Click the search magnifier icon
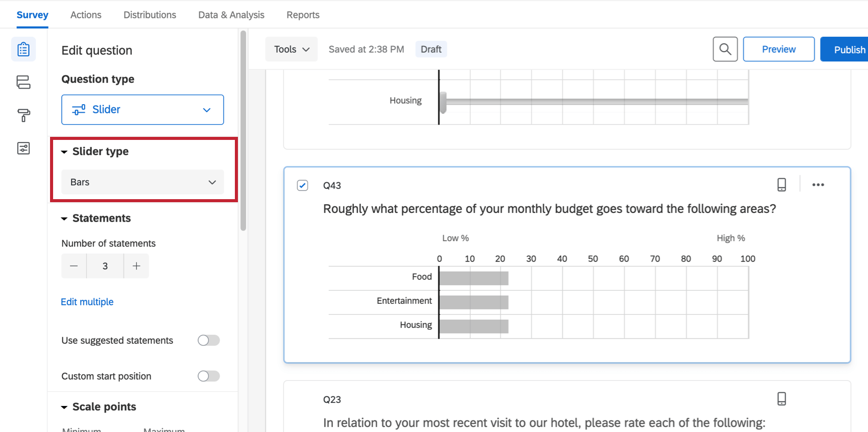The height and width of the screenshot is (432, 868). [725, 50]
